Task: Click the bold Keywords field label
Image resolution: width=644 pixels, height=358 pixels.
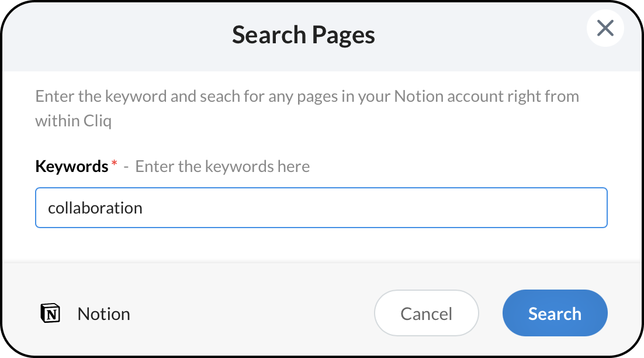Action: click(71, 167)
